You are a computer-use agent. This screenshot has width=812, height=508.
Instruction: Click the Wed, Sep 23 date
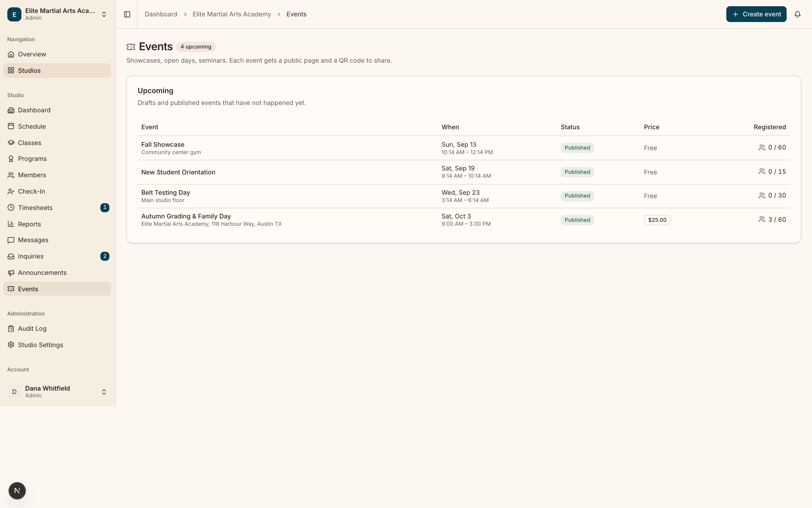point(461,192)
